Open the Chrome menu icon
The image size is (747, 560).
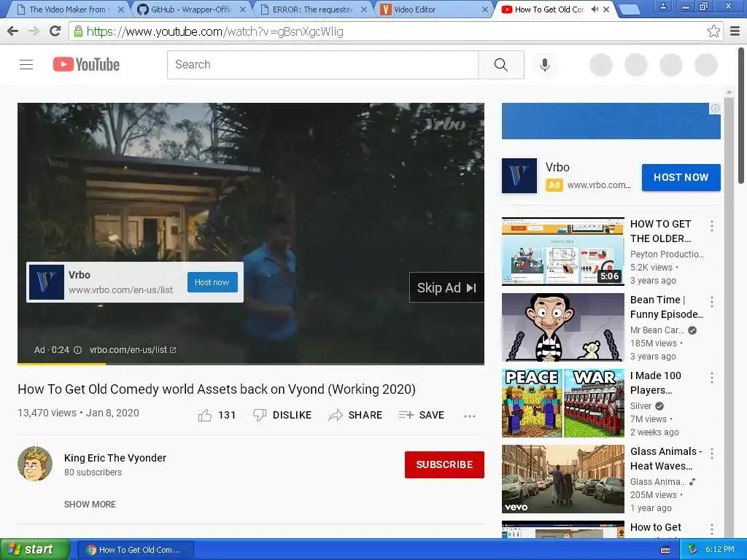(x=735, y=31)
